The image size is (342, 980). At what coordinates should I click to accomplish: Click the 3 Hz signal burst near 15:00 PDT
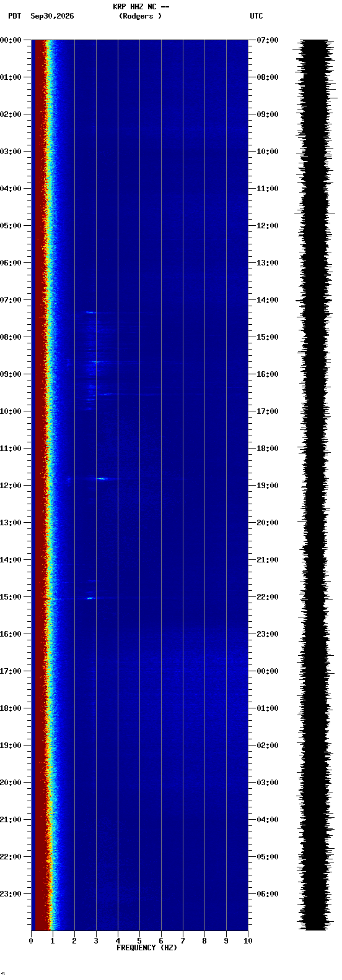[91, 598]
